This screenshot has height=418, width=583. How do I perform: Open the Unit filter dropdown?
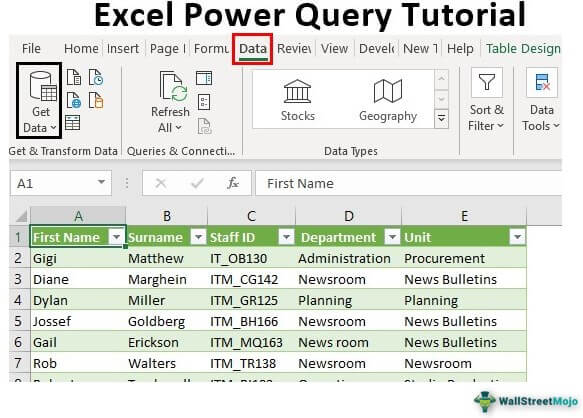(x=517, y=237)
